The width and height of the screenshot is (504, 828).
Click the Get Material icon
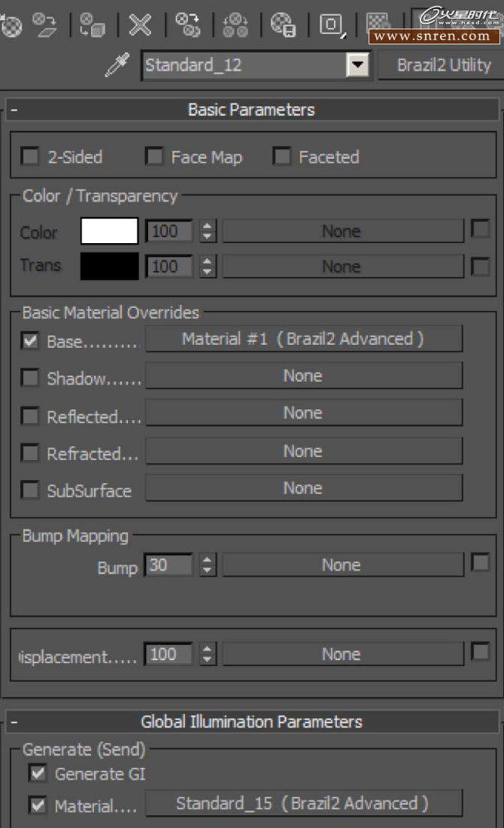tap(11, 25)
